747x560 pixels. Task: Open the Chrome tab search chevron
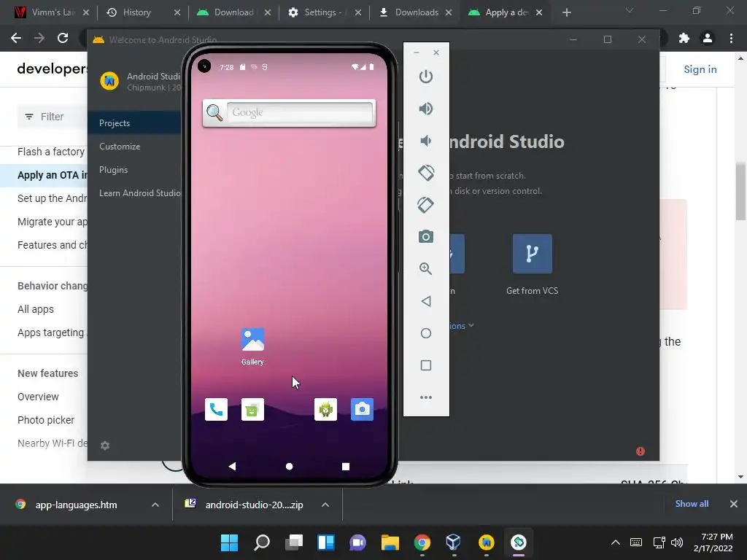pos(630,10)
